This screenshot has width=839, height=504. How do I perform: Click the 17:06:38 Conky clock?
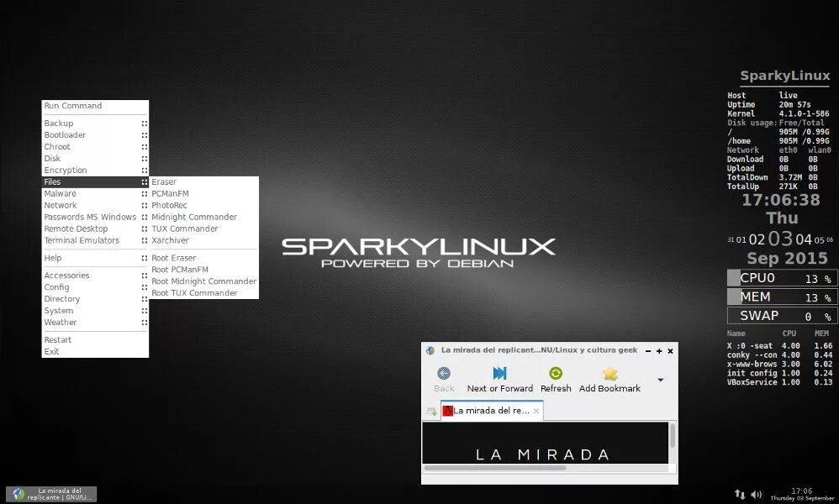781,200
